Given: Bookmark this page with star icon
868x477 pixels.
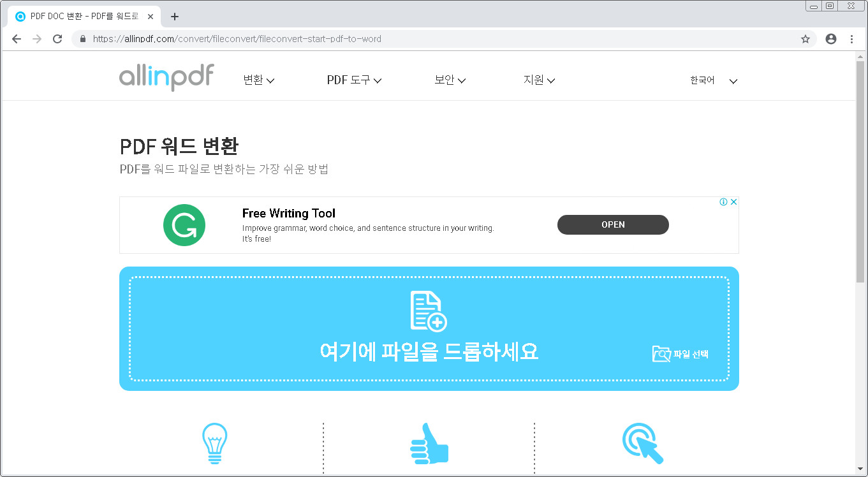Looking at the screenshot, I should (805, 39).
